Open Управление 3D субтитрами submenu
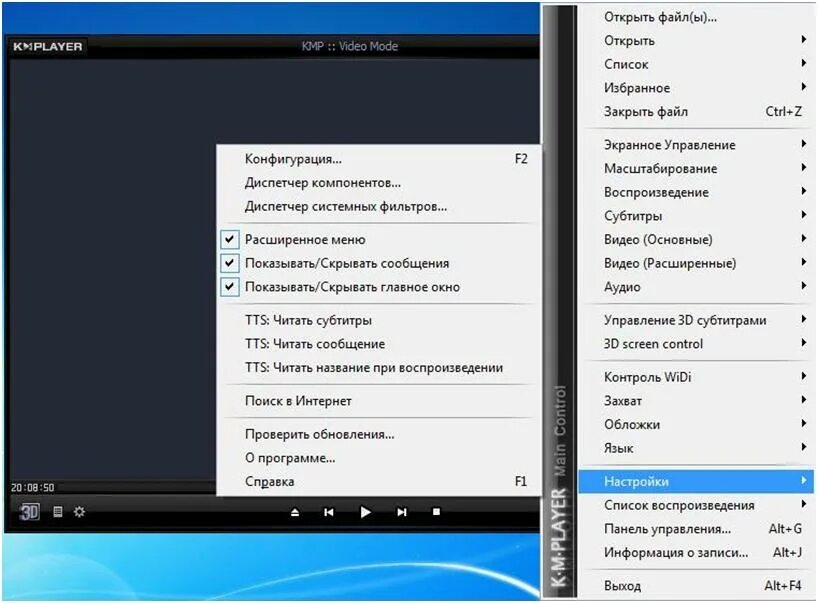Screen dimensions: 818x603 click(x=696, y=320)
